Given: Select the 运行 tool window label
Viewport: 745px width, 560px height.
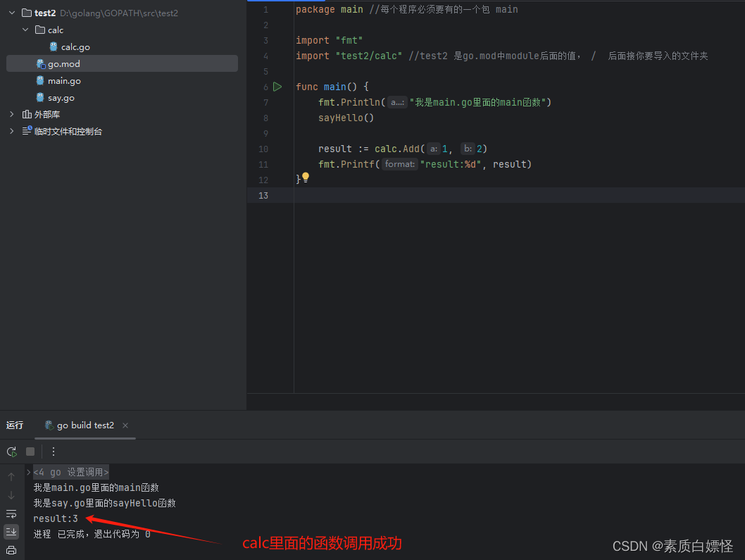Looking at the screenshot, I should (15, 425).
